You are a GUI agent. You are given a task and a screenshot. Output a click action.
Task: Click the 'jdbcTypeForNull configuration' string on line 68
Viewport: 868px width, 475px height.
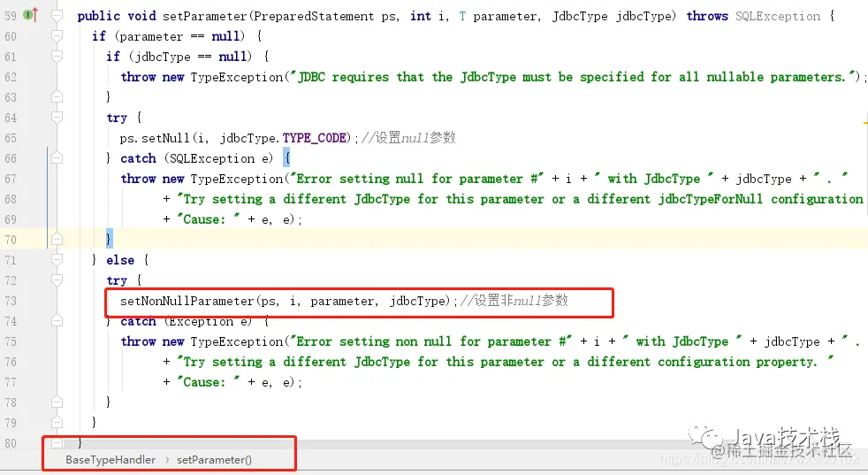click(761, 199)
